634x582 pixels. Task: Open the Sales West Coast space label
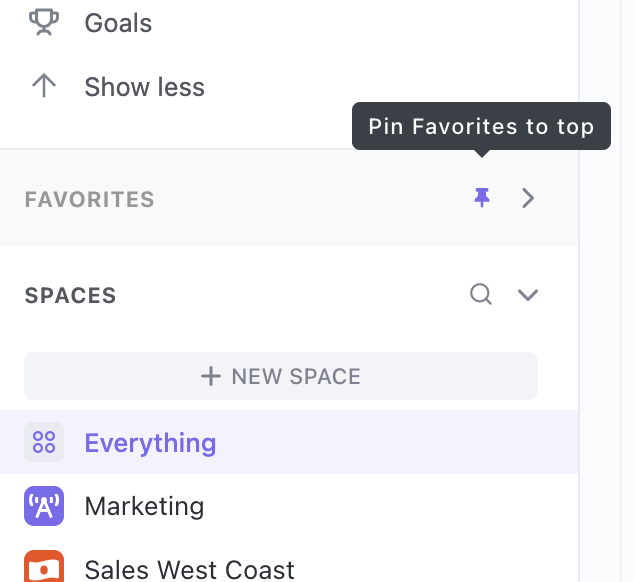click(189, 569)
